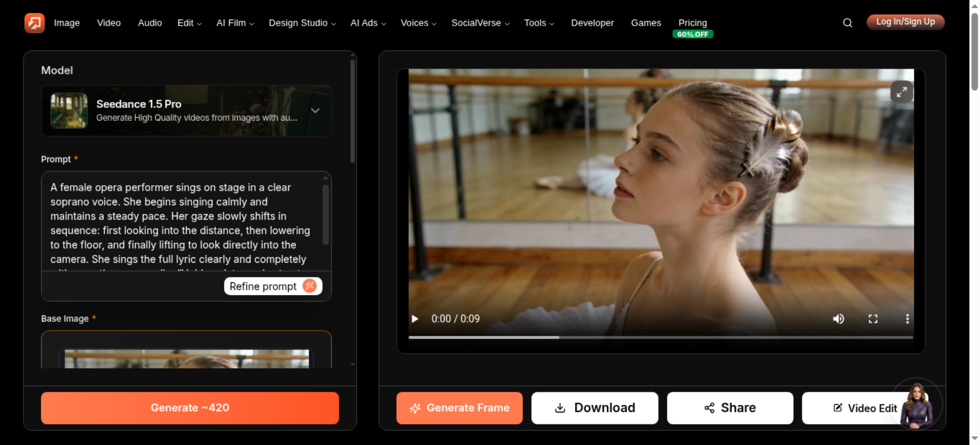Download the generated video

click(x=594, y=408)
